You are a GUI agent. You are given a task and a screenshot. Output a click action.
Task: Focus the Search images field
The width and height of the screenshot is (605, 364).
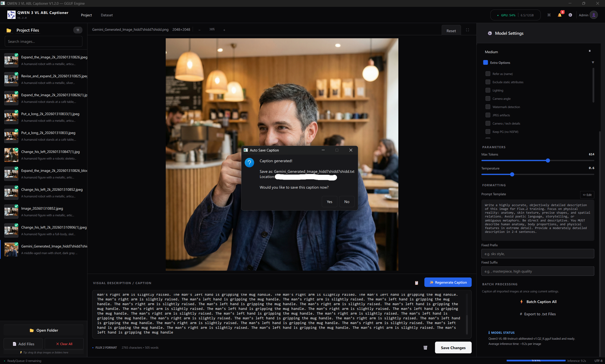pyautogui.click(x=44, y=41)
